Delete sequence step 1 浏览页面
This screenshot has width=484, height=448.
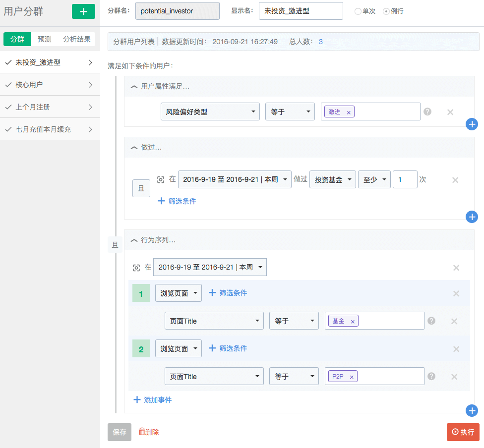point(456,293)
